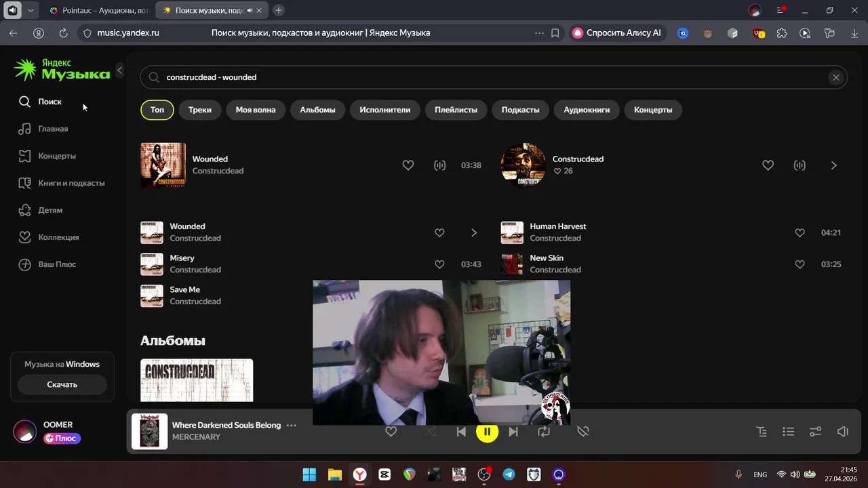Clear the search query with X
This screenshot has height=488, width=868.
pos(836,77)
